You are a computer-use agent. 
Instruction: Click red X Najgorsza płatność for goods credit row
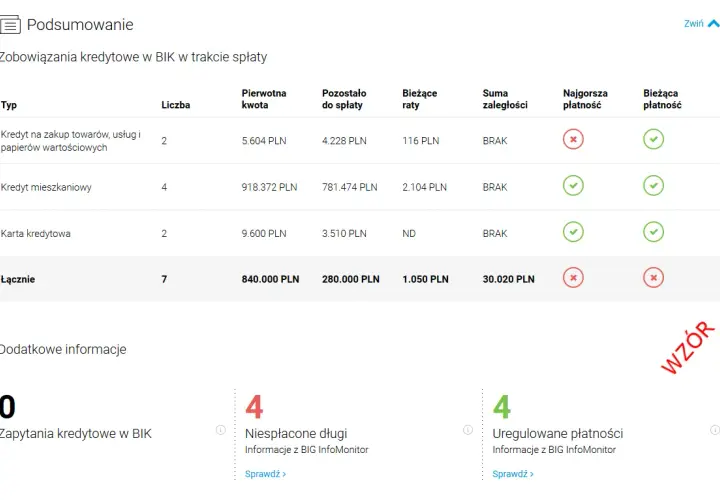tap(573, 139)
